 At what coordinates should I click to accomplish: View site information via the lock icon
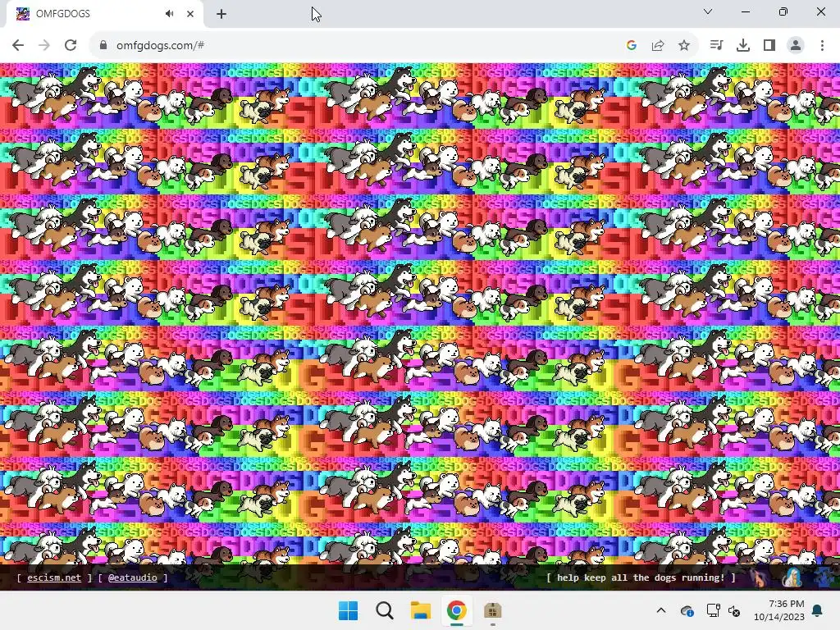(x=103, y=46)
